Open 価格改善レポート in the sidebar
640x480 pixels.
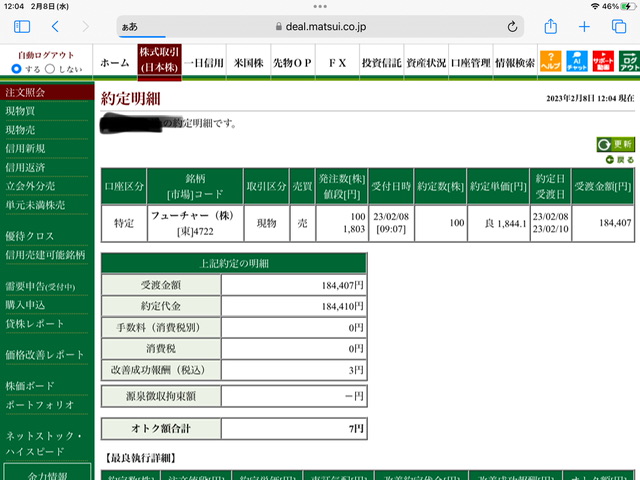[44, 355]
